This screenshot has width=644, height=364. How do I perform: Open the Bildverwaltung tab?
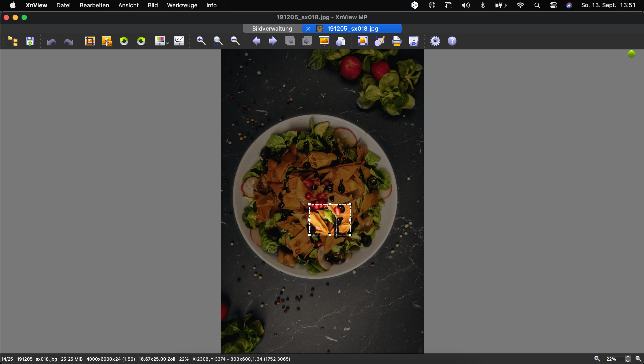272,29
